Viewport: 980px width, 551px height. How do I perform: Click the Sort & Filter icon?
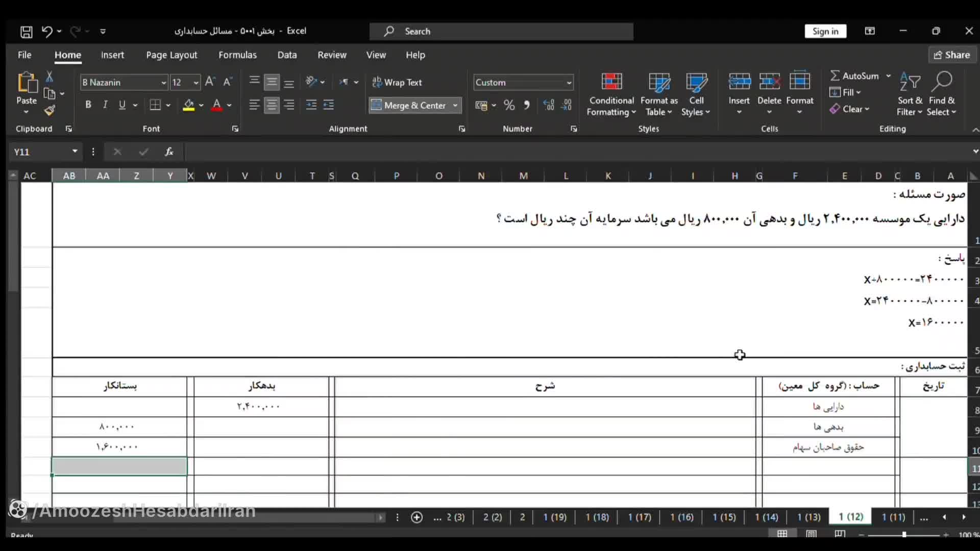[910, 93]
